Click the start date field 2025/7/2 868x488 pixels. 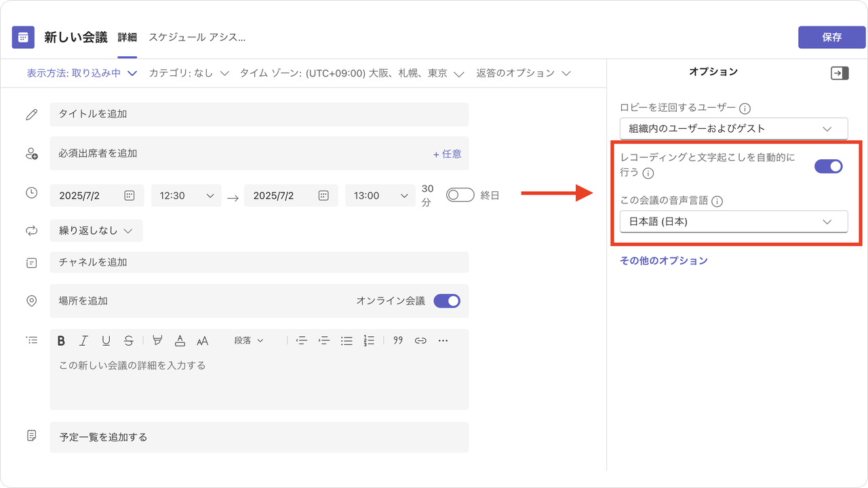(x=97, y=195)
